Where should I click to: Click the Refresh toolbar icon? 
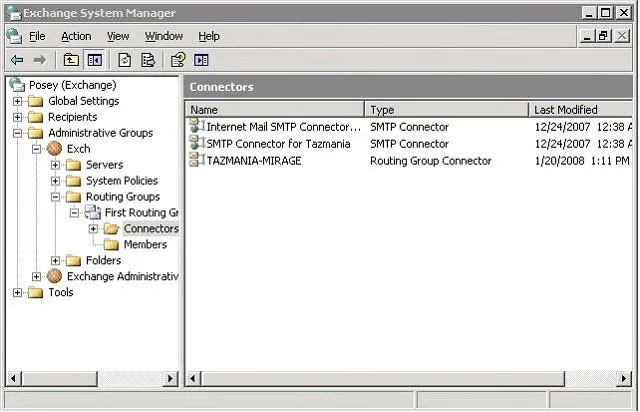click(x=124, y=60)
